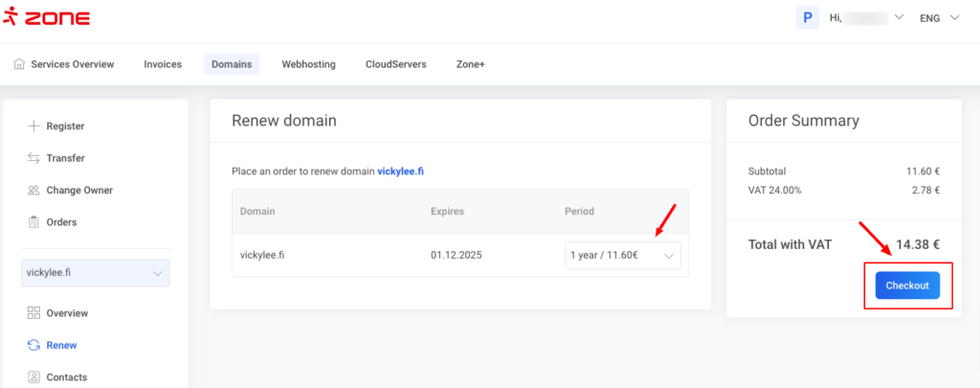Viewport: 980px width, 388px height.
Task: Click the Change Owner people icon
Action: coord(33,190)
